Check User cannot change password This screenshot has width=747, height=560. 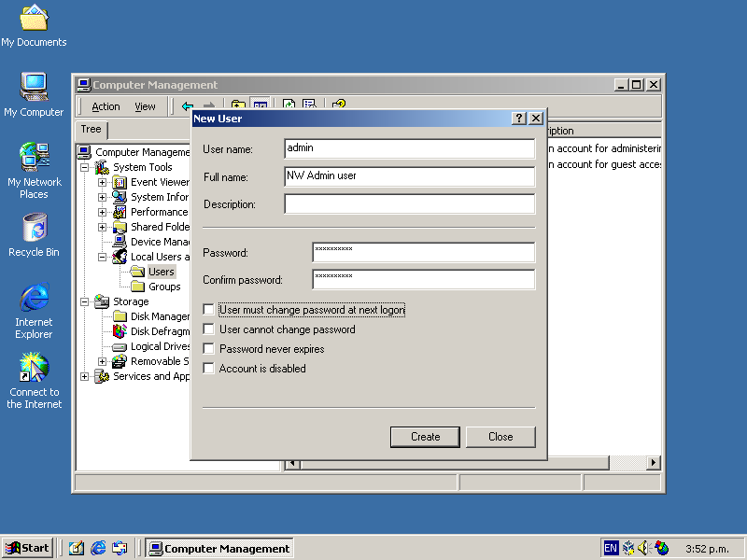pos(208,329)
